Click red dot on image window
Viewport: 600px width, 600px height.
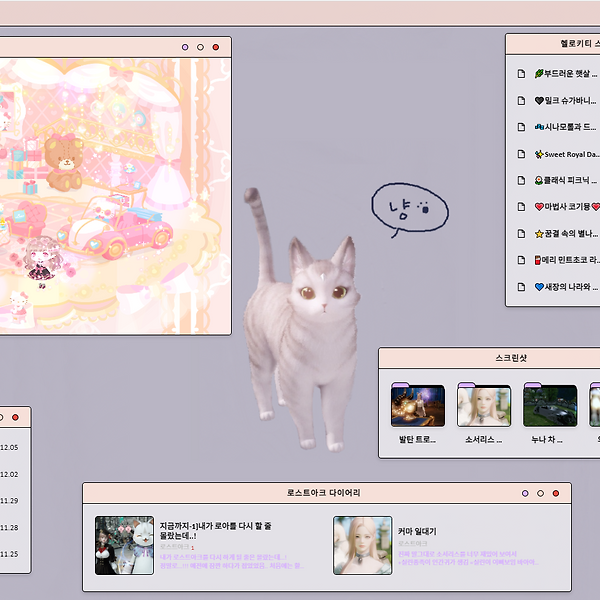click(x=216, y=47)
